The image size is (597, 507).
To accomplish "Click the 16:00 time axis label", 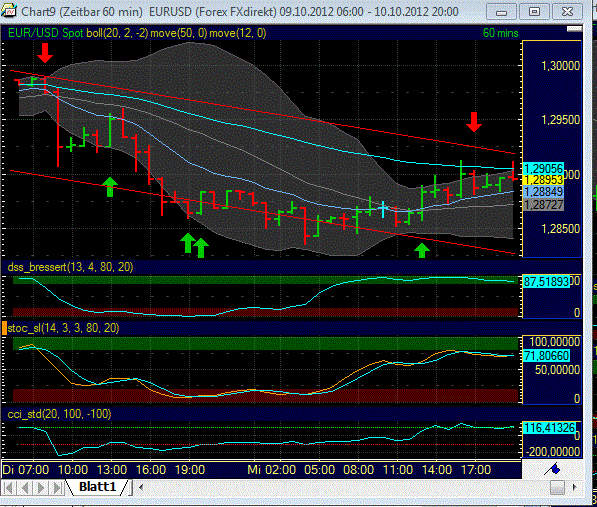I will (x=151, y=469).
